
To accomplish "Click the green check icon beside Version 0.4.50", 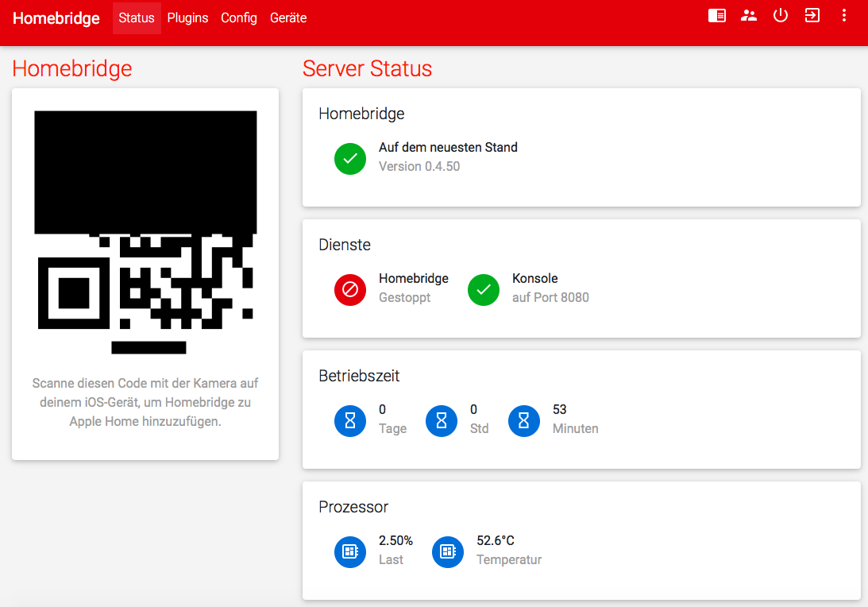I will tap(350, 159).
